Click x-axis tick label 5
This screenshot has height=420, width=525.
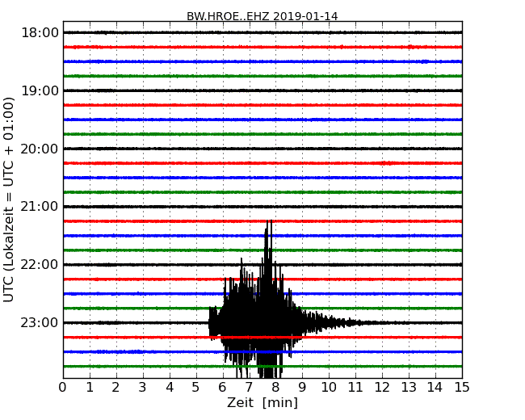pyautogui.click(x=196, y=388)
